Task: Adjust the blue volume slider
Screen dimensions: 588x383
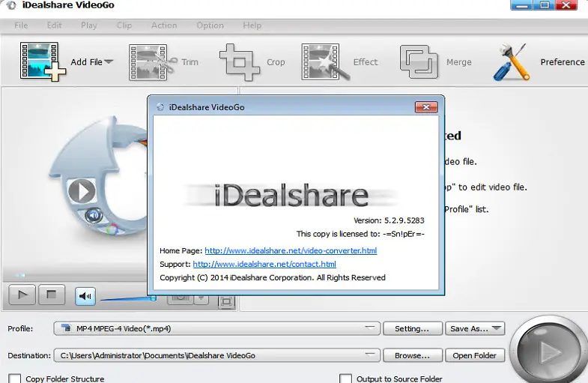Action: click(x=128, y=298)
